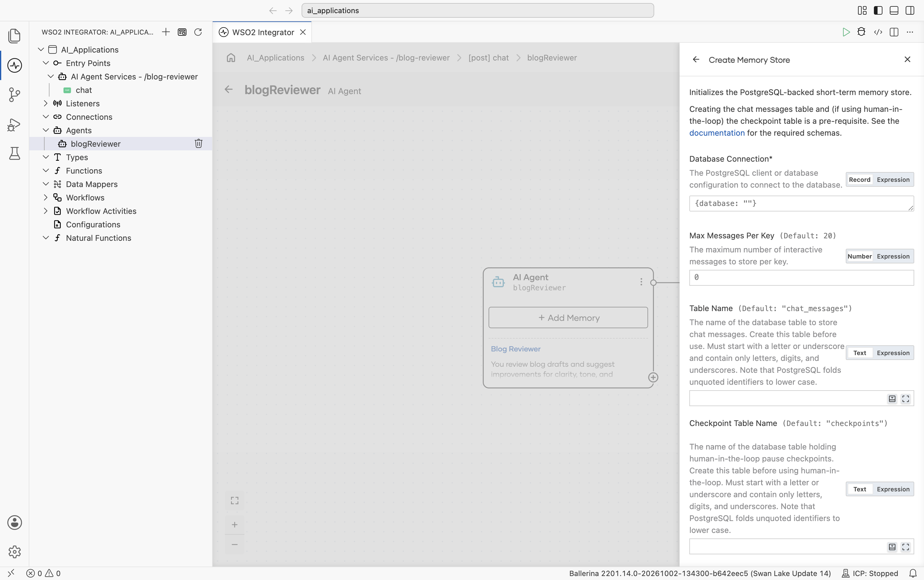Open Source Control view in activity bar

pos(15,94)
